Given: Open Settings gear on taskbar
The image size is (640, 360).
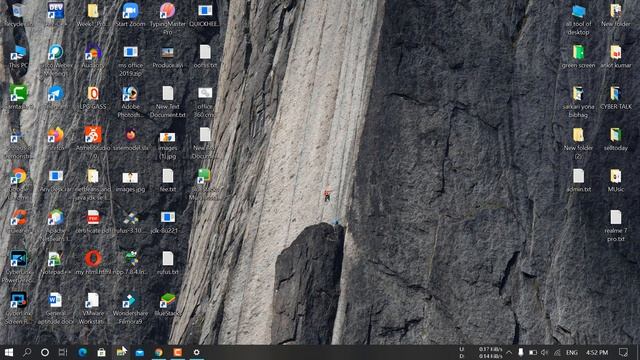Looking at the screenshot, I should [x=197, y=352].
